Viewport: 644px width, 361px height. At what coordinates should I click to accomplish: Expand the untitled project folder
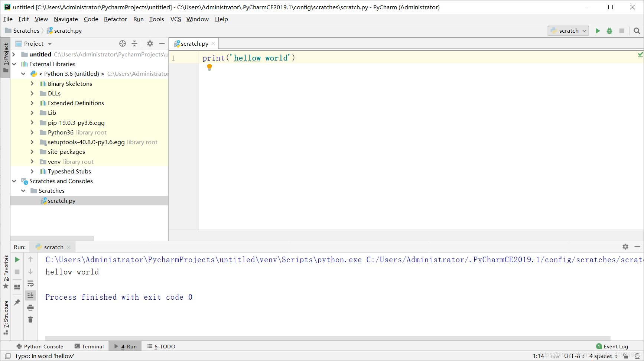[14, 54]
